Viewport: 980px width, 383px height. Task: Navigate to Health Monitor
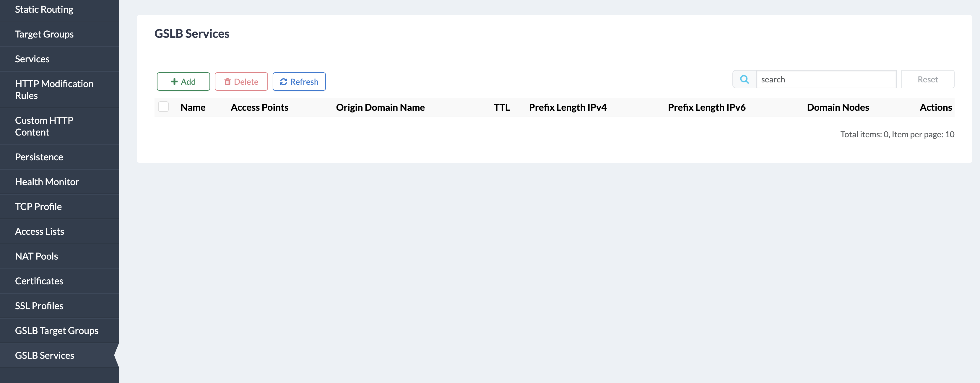pos(47,182)
